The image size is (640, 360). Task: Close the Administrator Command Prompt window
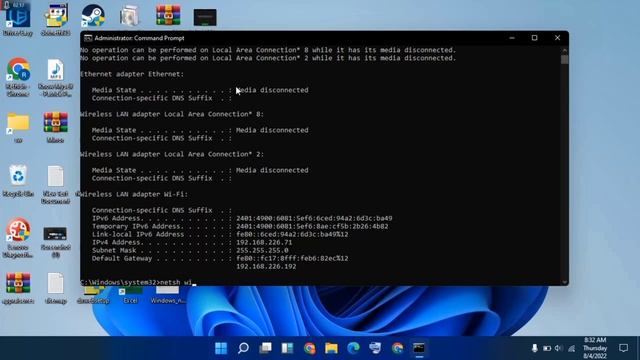(x=557, y=38)
